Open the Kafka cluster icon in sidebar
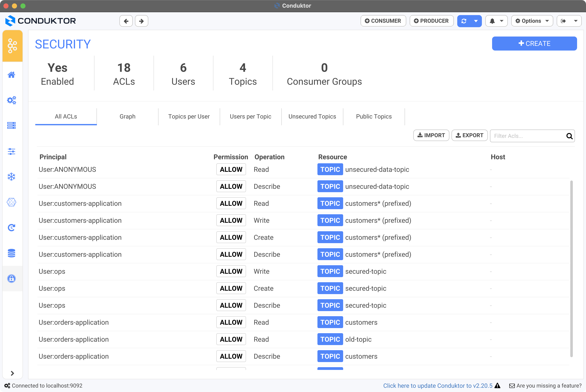Screen dimensions: 586x392 (x=12, y=46)
